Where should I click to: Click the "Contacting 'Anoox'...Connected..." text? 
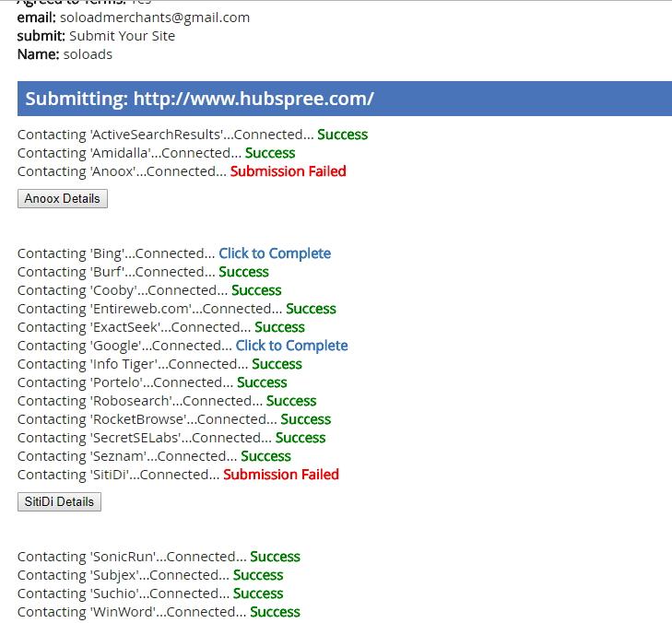coord(123,171)
